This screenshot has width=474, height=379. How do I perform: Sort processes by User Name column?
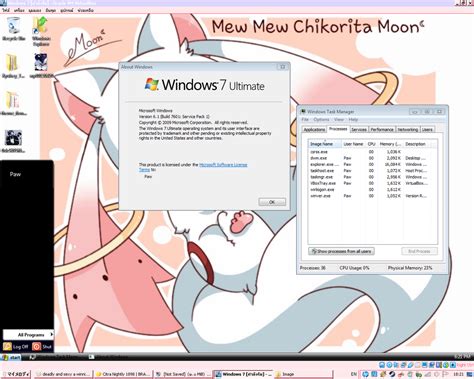(x=354, y=144)
